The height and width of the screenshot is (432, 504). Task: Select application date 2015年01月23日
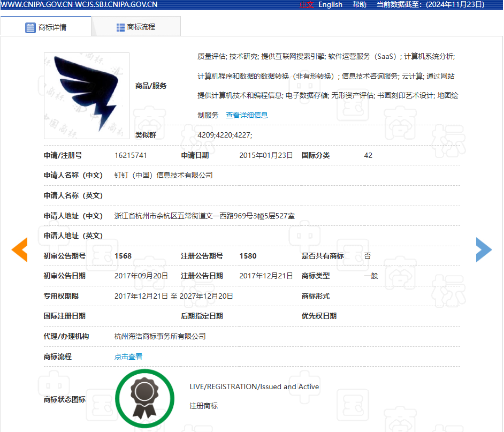pyautogui.click(x=266, y=155)
